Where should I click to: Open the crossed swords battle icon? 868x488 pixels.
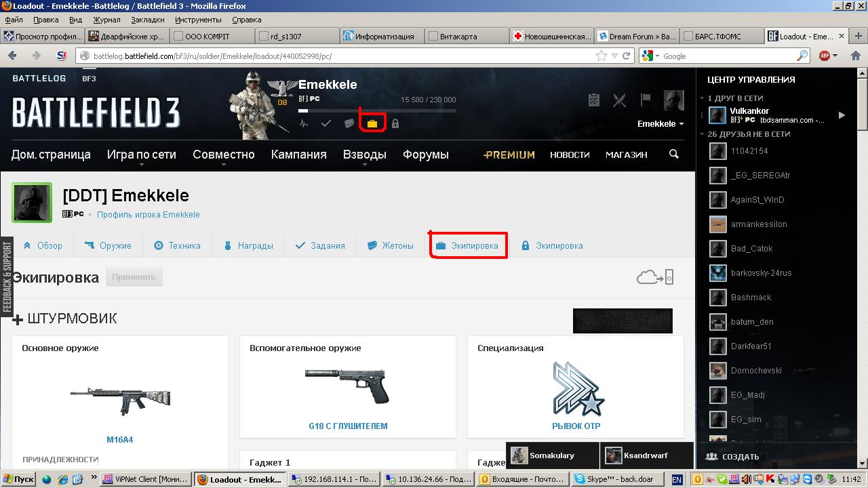619,100
